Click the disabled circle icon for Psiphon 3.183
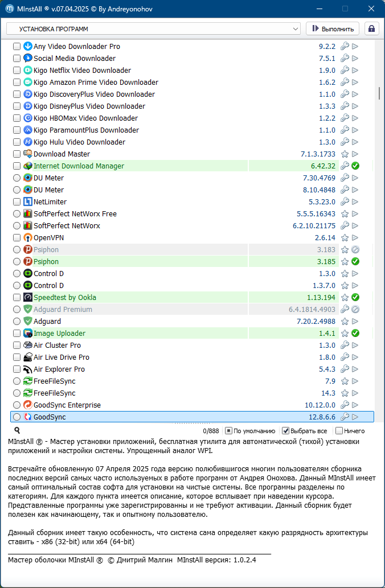 pyautogui.click(x=355, y=250)
